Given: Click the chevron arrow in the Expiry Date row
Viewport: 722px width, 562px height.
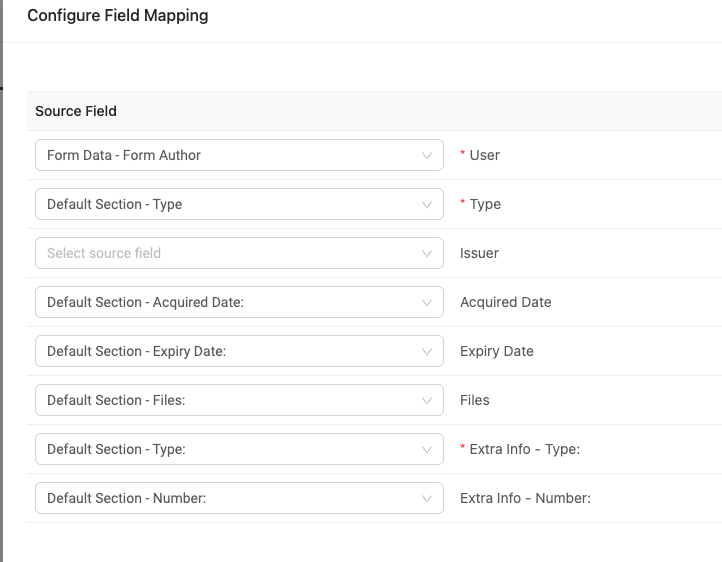Looking at the screenshot, I should (427, 352).
